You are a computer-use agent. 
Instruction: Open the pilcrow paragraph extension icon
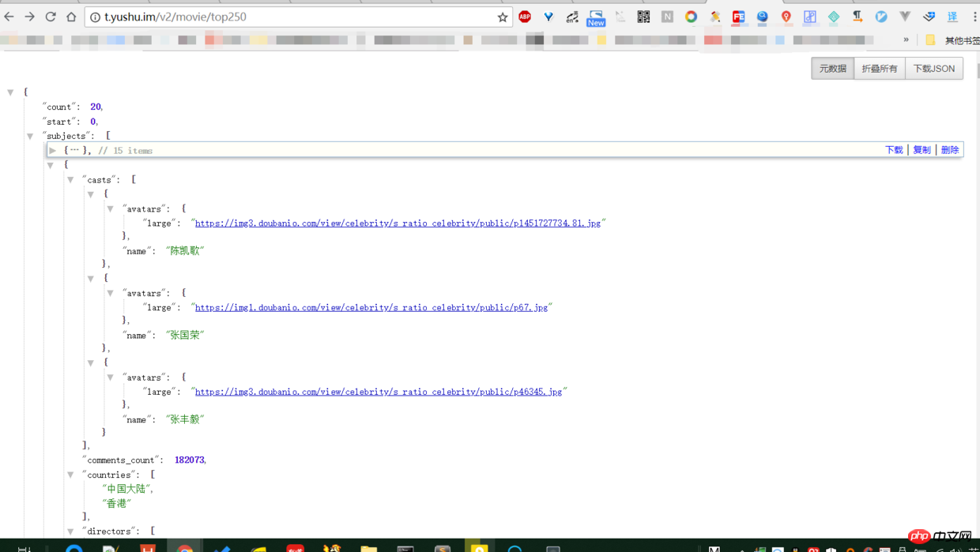857,17
